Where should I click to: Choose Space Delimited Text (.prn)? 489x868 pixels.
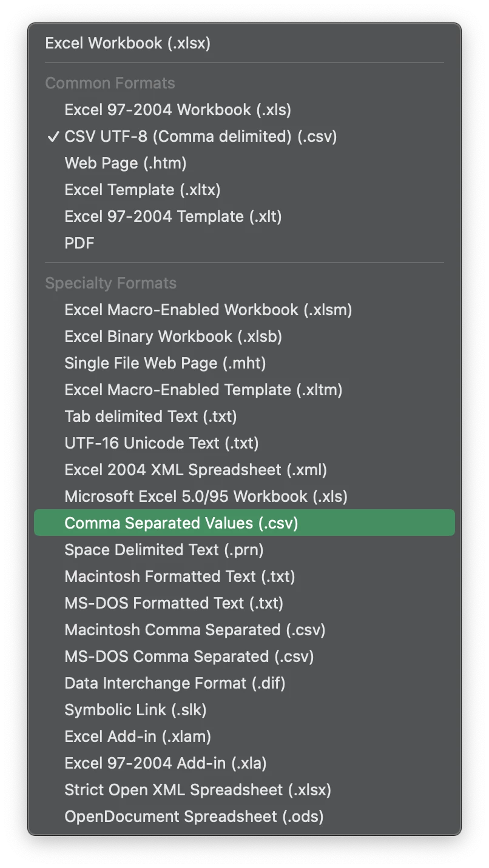244,550
